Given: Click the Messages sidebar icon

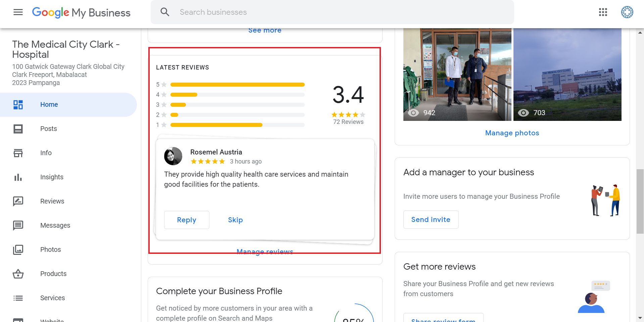Looking at the screenshot, I should click(x=18, y=225).
